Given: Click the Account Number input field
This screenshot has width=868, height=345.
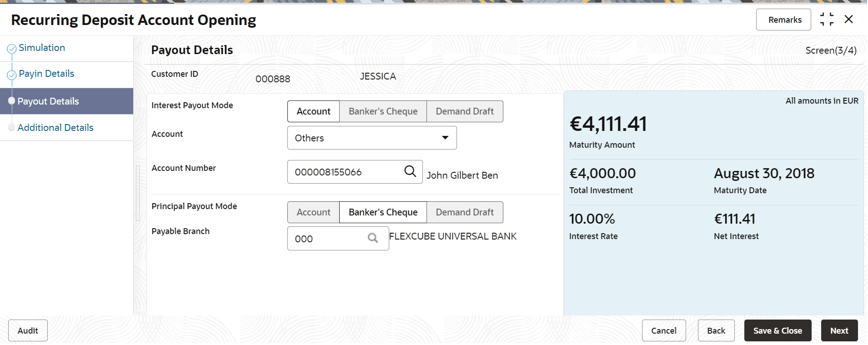Looking at the screenshot, I should [346, 172].
